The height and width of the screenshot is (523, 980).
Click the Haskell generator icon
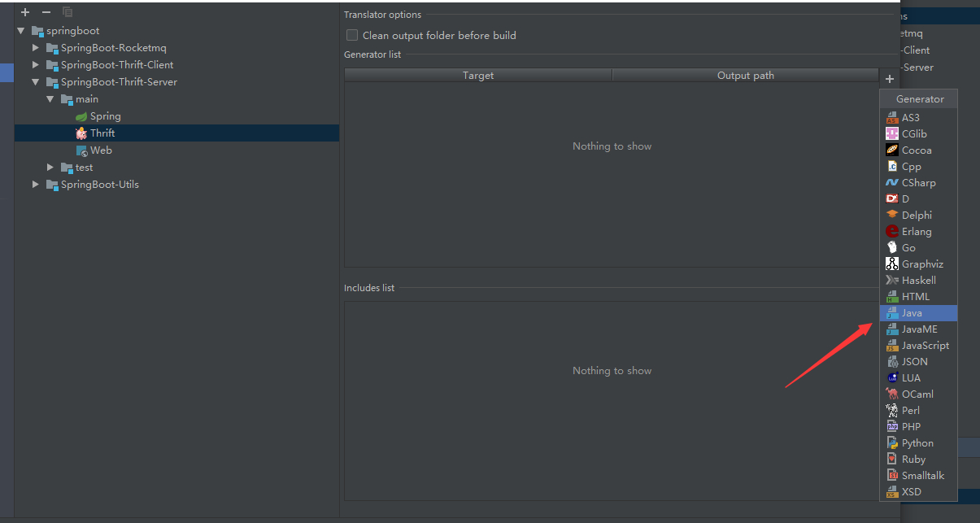pyautogui.click(x=892, y=280)
